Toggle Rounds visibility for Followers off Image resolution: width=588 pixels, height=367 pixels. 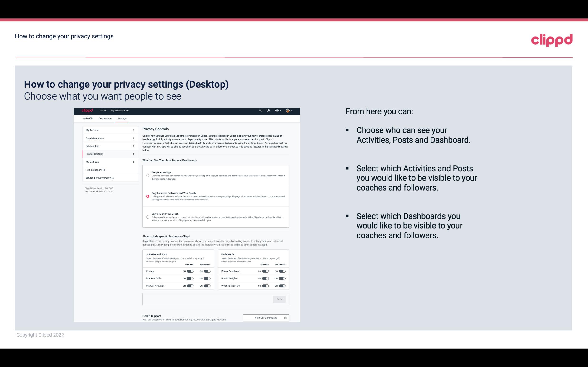[207, 271]
